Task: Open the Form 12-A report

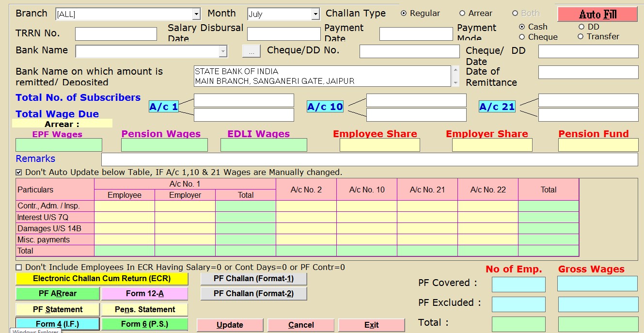Action: click(x=144, y=294)
